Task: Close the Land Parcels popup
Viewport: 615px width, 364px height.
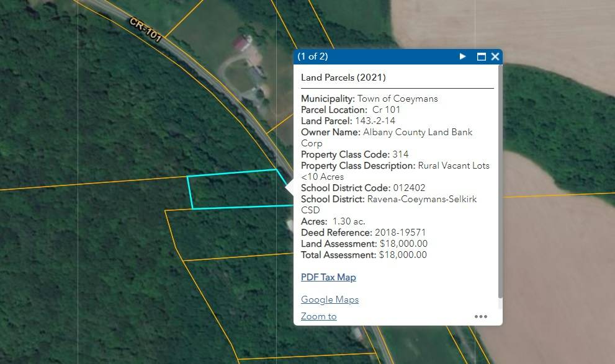Action: (495, 56)
